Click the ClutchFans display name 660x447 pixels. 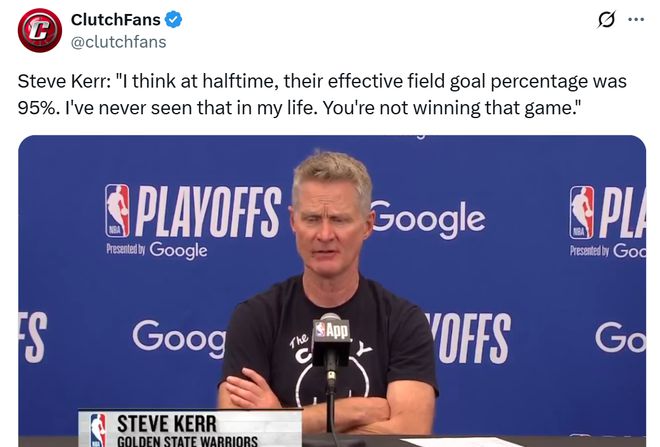click(x=116, y=19)
